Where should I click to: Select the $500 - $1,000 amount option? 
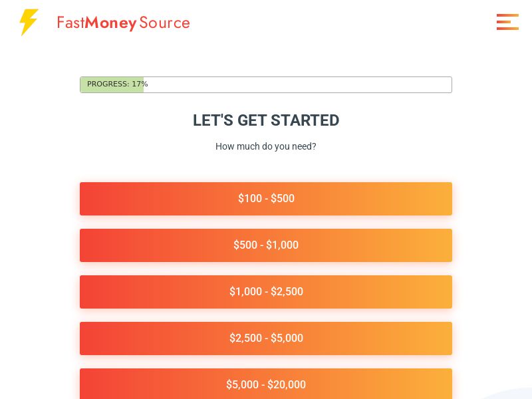point(266,245)
